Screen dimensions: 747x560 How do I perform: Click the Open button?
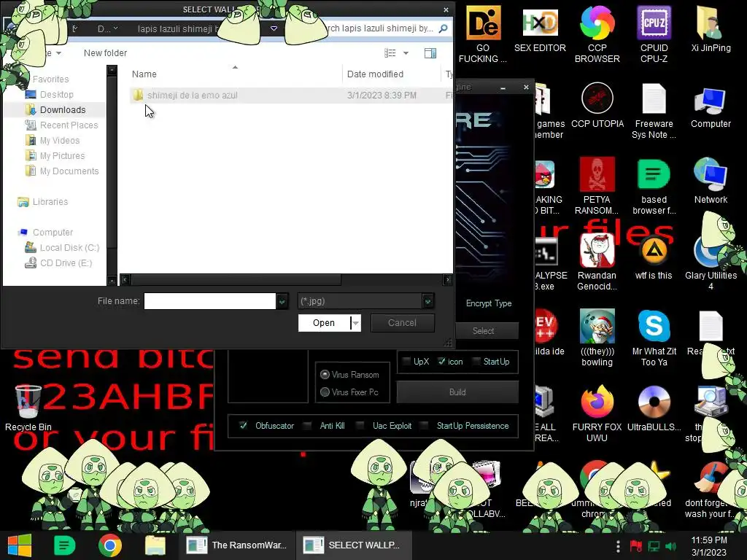pyautogui.click(x=324, y=323)
